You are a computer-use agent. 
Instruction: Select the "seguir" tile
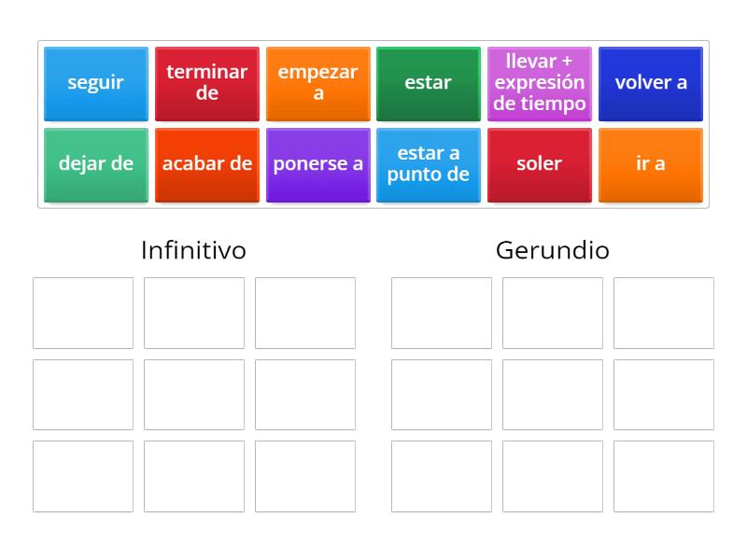95,83
